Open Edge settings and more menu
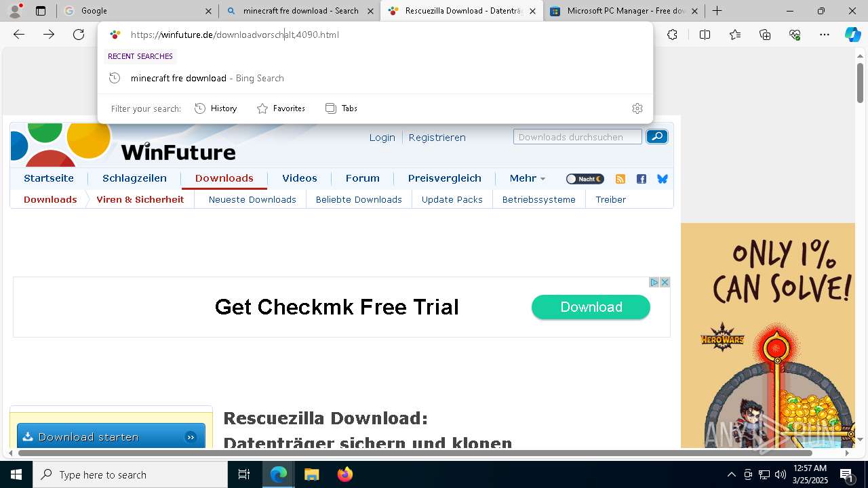This screenshot has height=488, width=868. point(825,35)
